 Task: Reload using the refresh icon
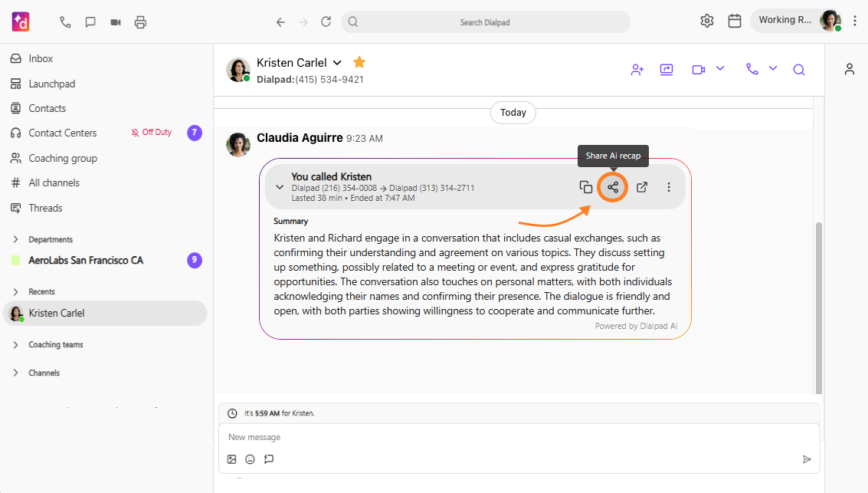pos(326,21)
